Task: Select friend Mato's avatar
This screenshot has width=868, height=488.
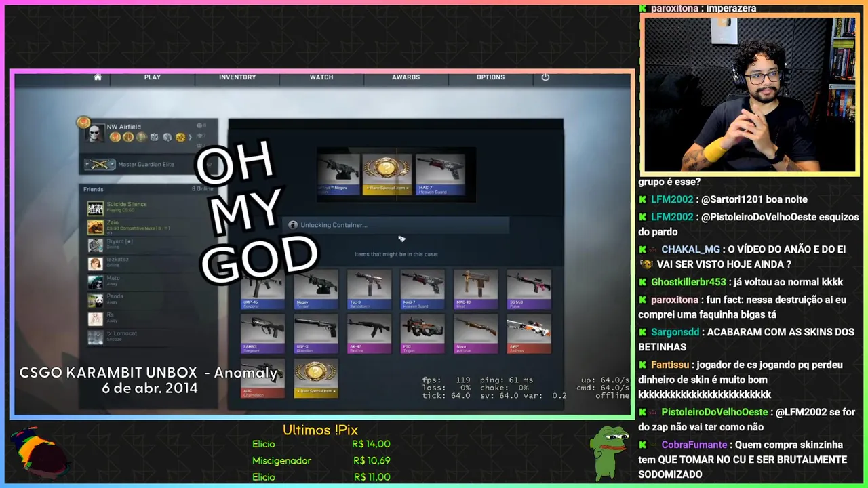Action: (x=96, y=282)
